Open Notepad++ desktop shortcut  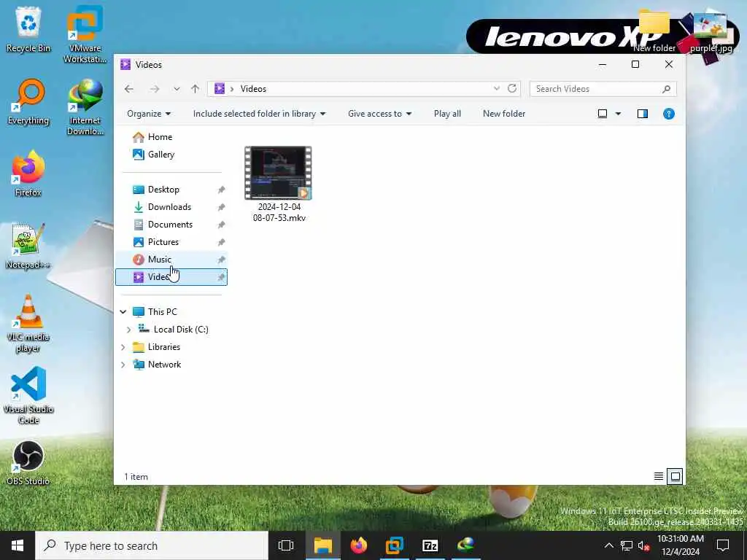click(x=28, y=246)
